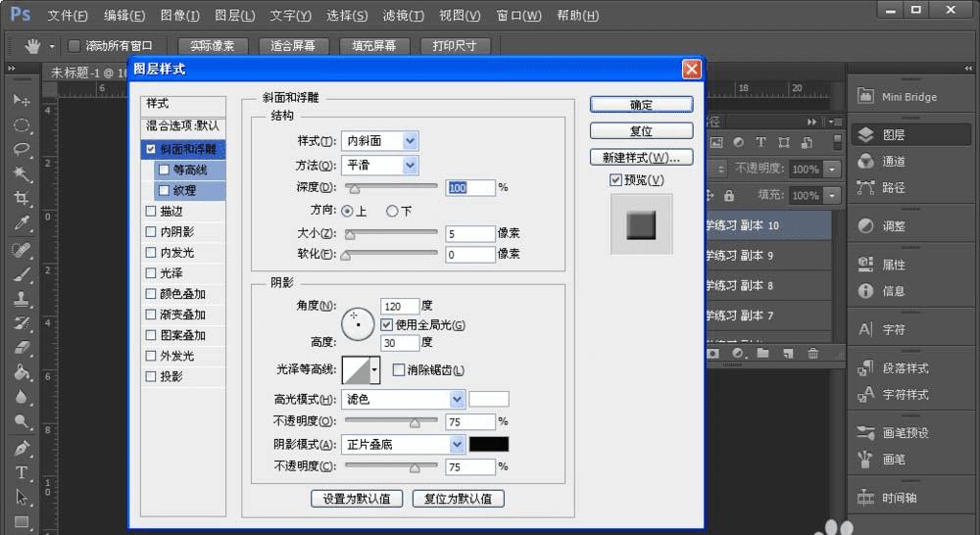Select the Crop tool
Image resolution: width=980 pixels, height=535 pixels.
[22, 199]
